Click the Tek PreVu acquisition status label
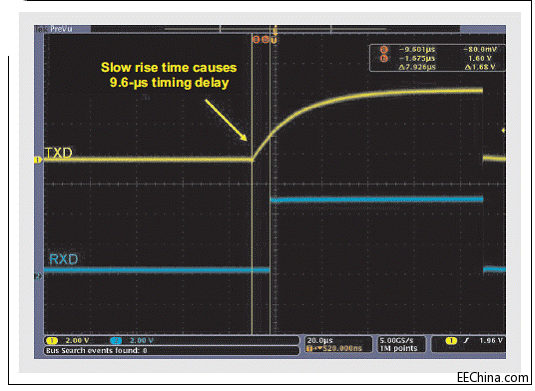 click(x=54, y=29)
